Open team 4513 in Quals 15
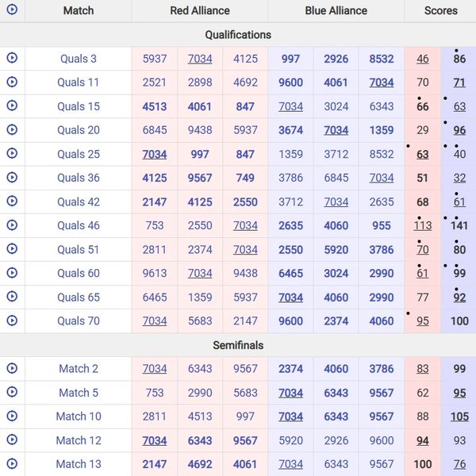Screen dimensions: 476x476 (x=155, y=106)
